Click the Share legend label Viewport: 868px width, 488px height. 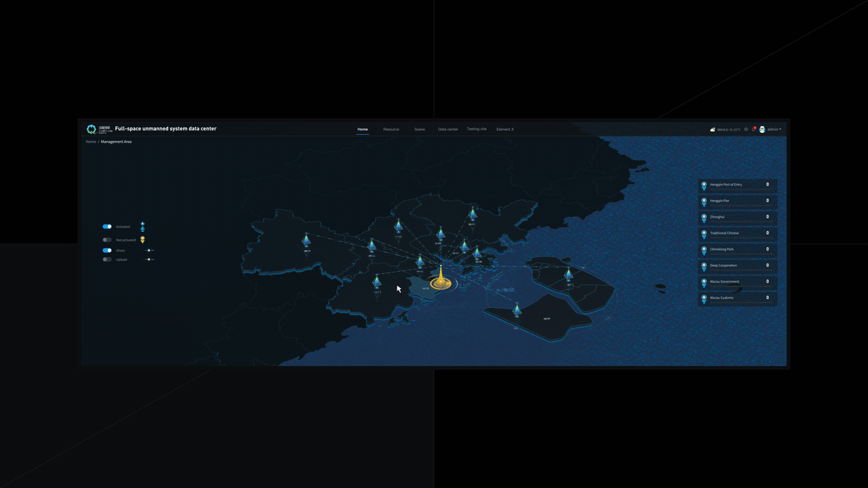click(x=120, y=251)
